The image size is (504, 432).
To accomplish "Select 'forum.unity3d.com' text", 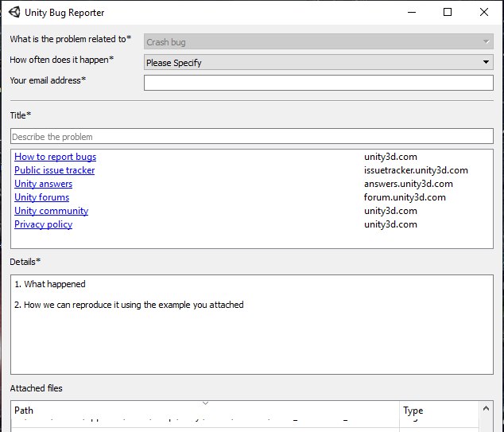I will pos(405,197).
